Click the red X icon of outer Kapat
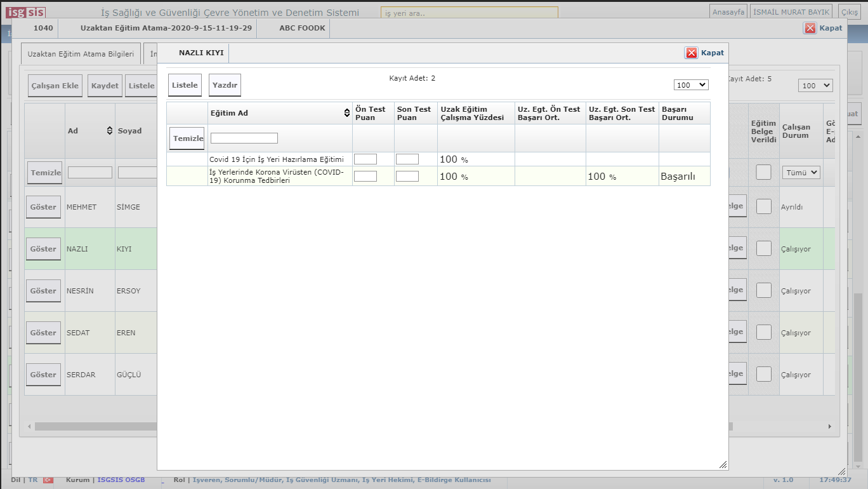 coord(810,28)
